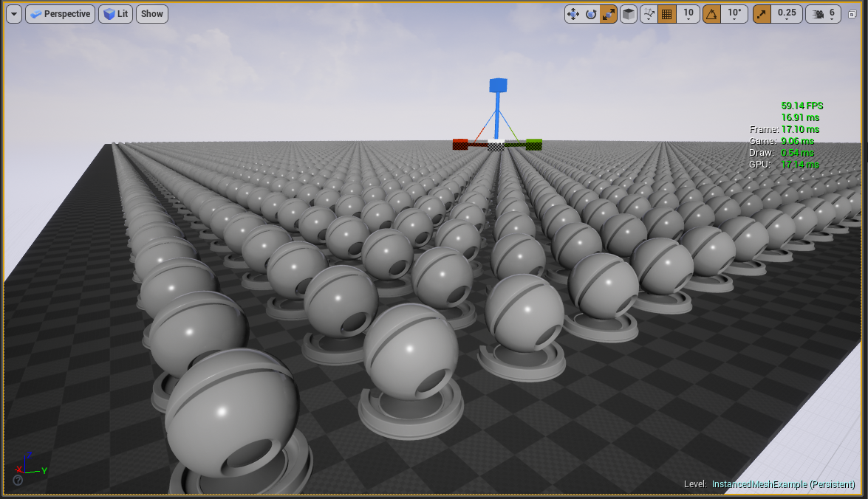Click the maximize/restore viewport icon
The image size is (868, 499).
click(x=852, y=14)
